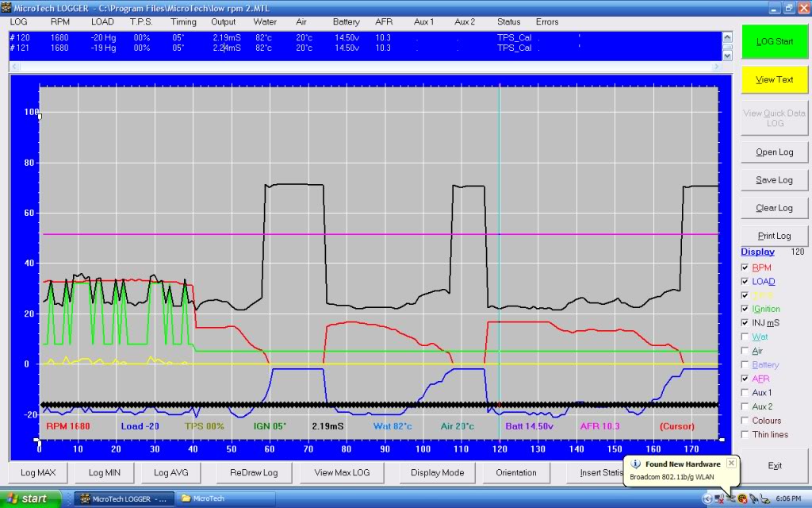
Task: Toggle the LOAD display checkbox
Action: (745, 282)
